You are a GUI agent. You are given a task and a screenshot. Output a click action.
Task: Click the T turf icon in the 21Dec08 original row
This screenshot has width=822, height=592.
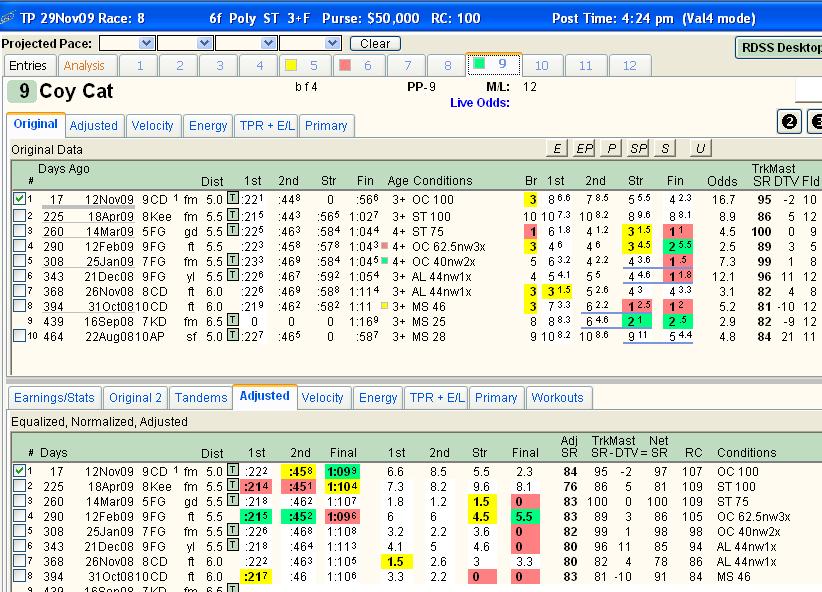coord(233,275)
